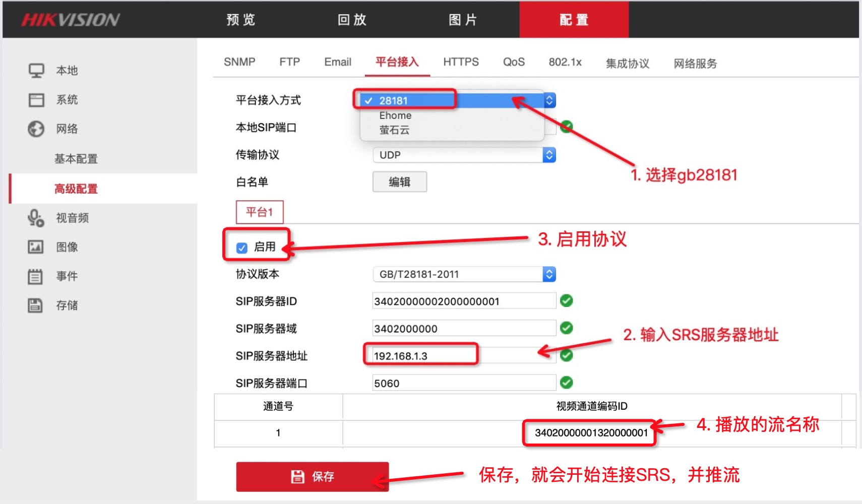Click the floppy disk icon beside 存储
This screenshot has height=504, width=862.
[x=35, y=305]
